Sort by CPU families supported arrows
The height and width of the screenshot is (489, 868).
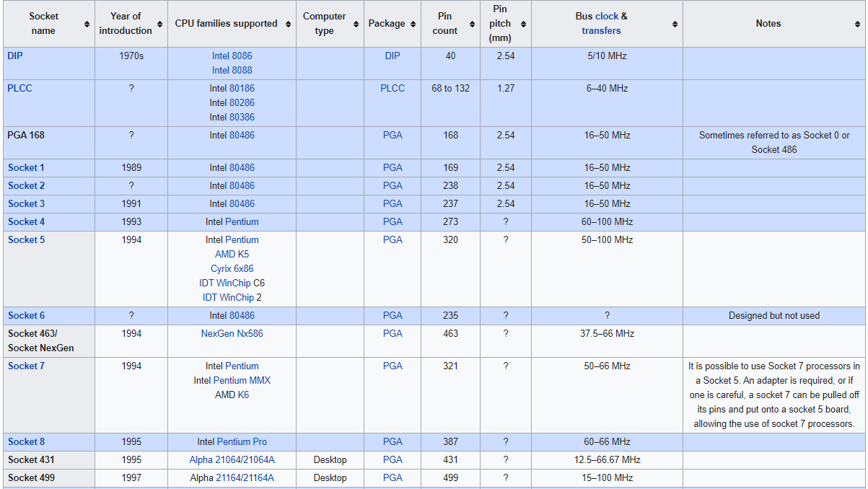(289, 24)
